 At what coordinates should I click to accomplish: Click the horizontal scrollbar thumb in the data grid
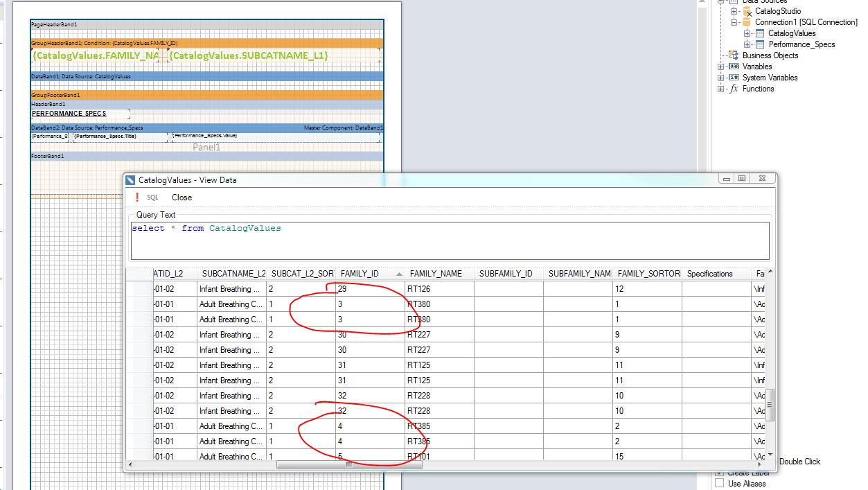(349, 465)
